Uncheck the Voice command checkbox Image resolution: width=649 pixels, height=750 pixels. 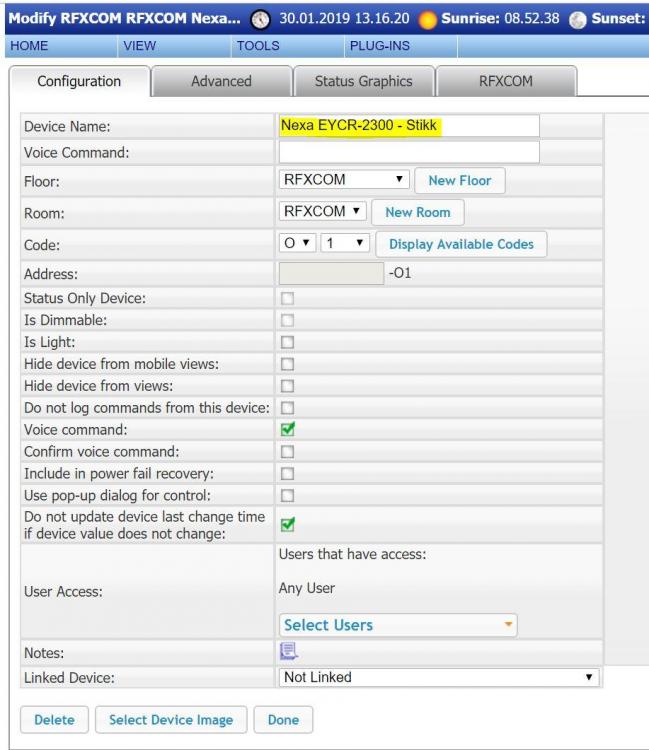(288, 428)
